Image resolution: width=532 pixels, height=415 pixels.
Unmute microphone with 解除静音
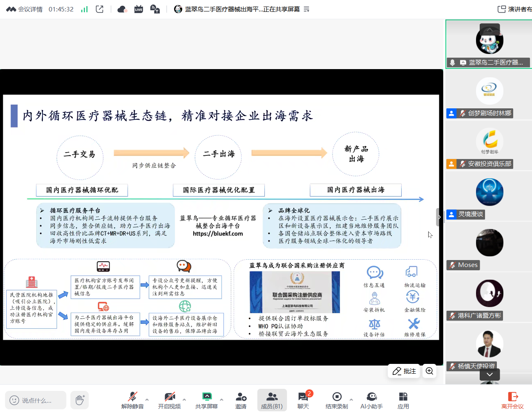click(x=132, y=400)
